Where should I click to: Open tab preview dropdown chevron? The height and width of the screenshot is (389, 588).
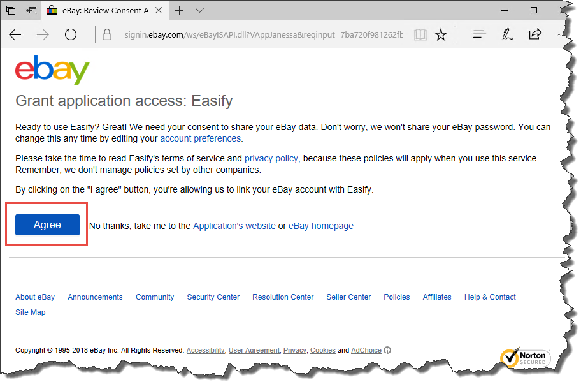point(199,10)
